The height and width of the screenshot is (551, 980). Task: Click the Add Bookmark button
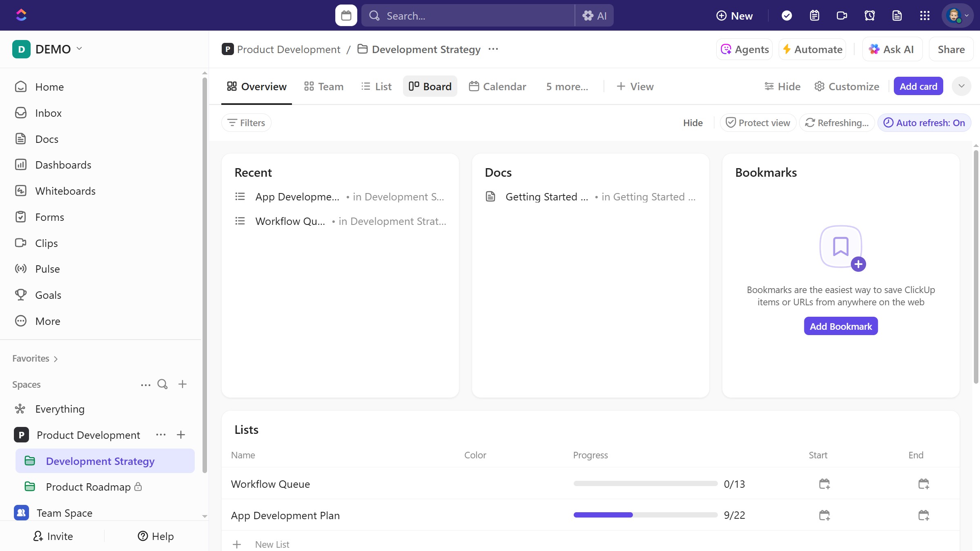pos(841,326)
